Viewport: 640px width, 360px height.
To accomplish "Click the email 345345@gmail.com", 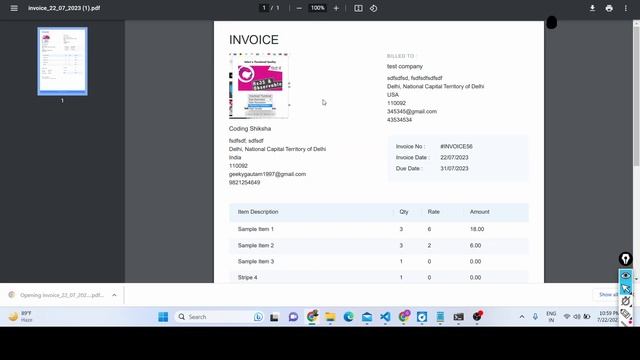I will coord(412,111).
